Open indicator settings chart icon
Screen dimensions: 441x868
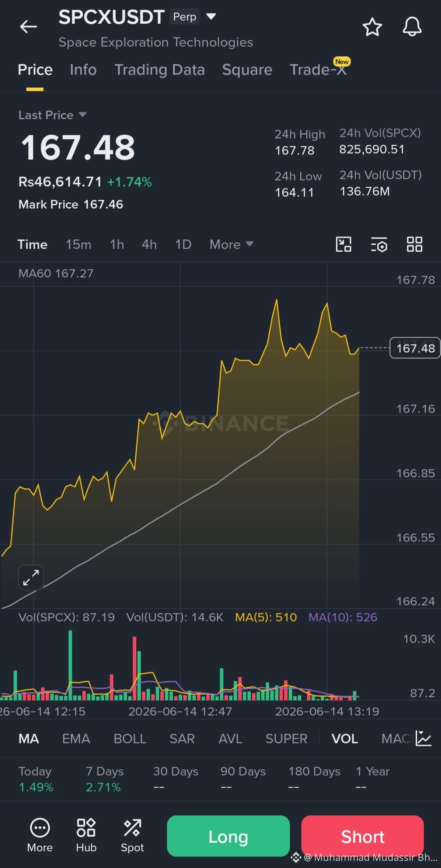(x=423, y=738)
